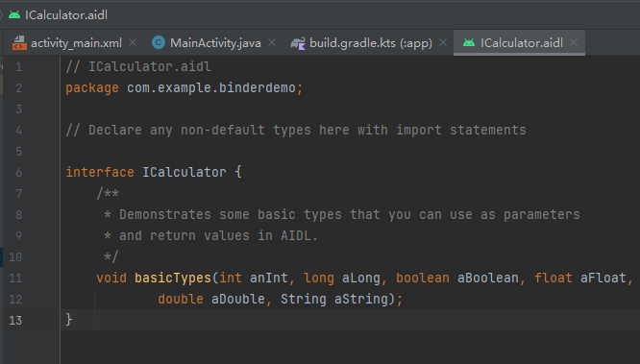This screenshot has height=364, width=640.
Task: Click 'com.example.binderdemo' package name
Action: pyautogui.click(x=211, y=87)
